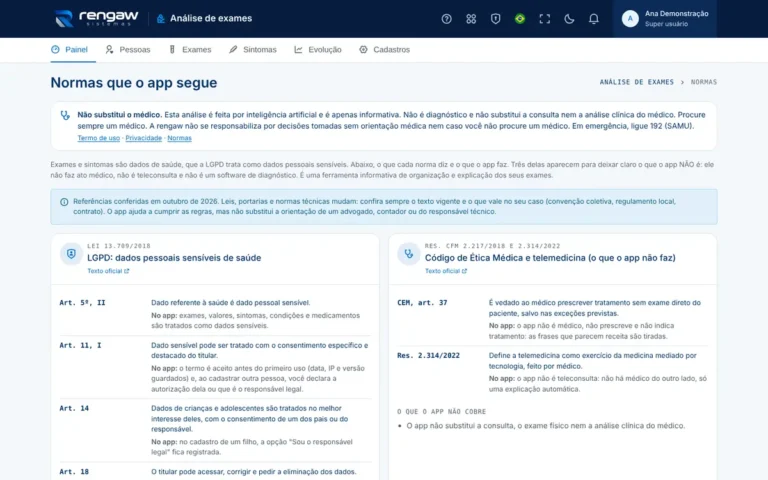768x480 pixels.
Task: Select the Brazil flag language icon
Action: click(520, 19)
